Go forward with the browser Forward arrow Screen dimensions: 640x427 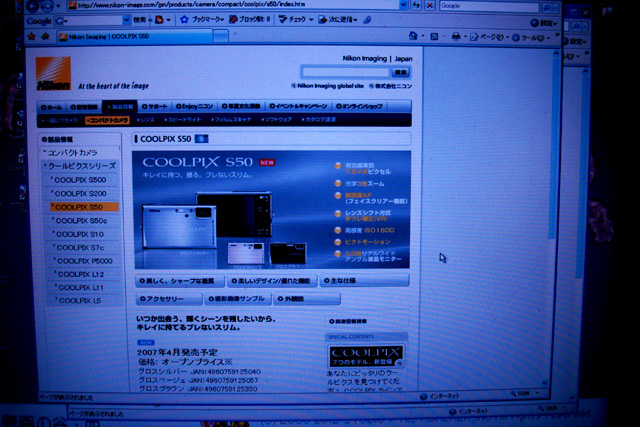click(47, 5)
